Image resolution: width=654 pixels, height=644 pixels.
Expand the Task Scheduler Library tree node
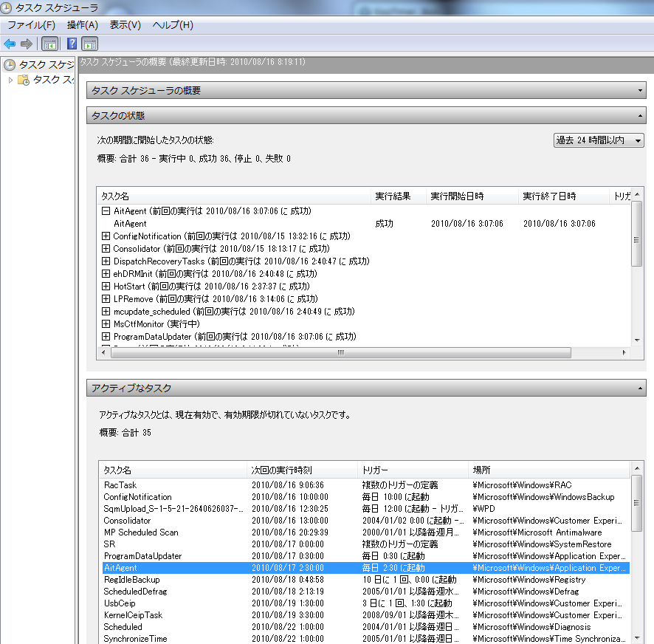10,80
